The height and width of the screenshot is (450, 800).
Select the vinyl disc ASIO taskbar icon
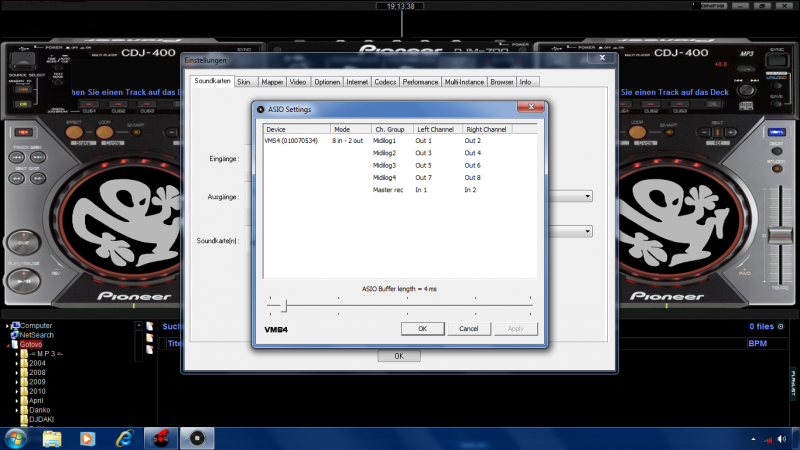pyautogui.click(x=198, y=437)
